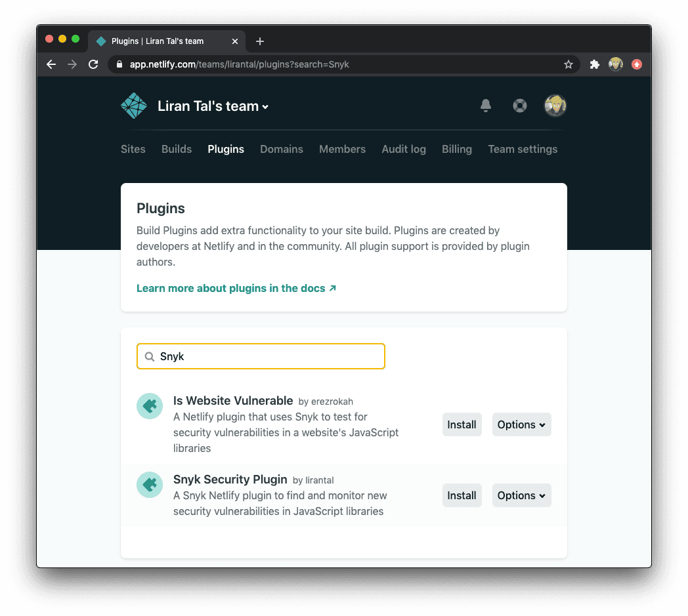Reload the page with the refresh icon
The height and width of the screenshot is (616, 688).
click(93, 64)
